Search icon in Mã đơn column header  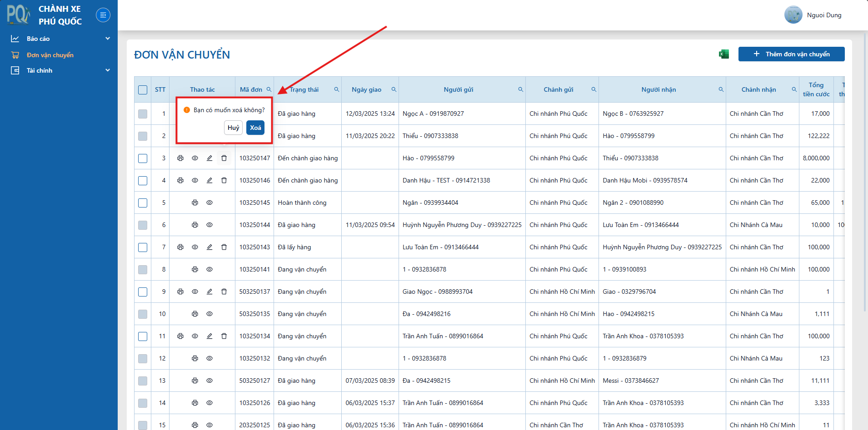coord(269,89)
